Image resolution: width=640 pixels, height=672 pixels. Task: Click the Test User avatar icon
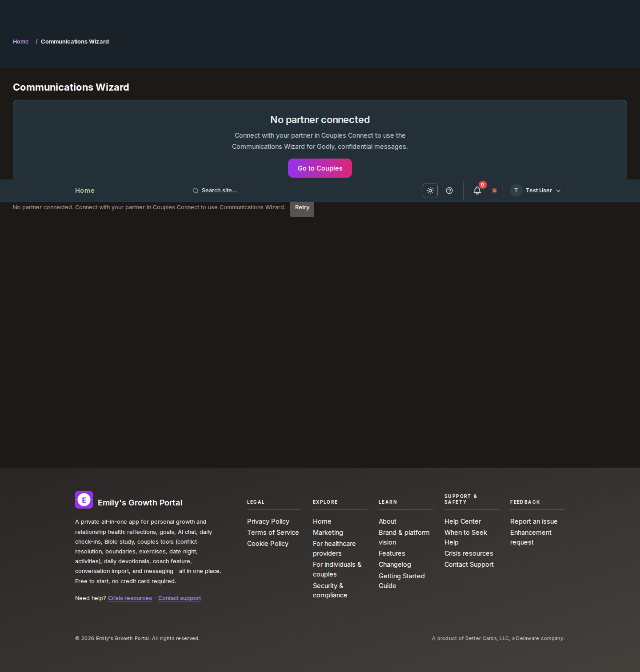[516, 191]
